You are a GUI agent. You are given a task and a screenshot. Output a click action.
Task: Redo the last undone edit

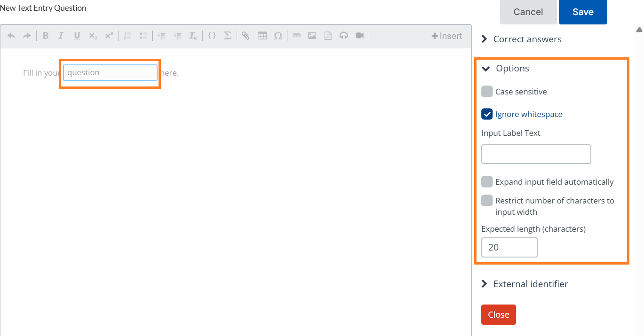[x=27, y=36]
